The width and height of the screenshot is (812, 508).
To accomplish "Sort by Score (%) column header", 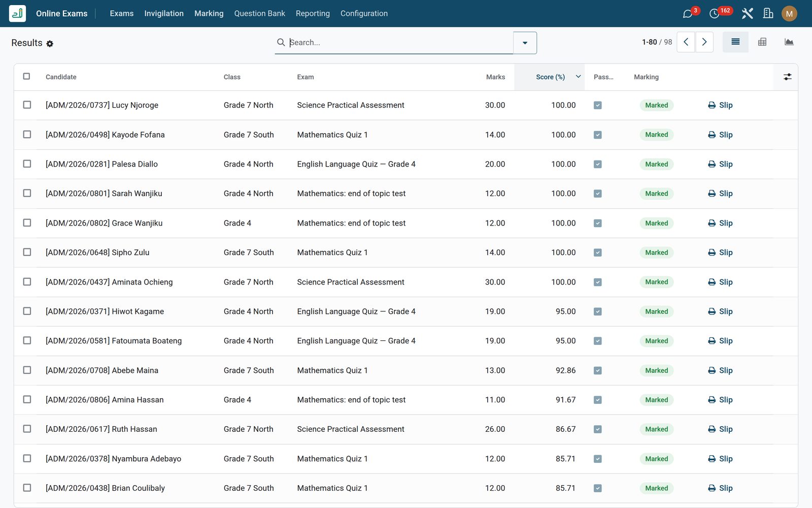I will pos(550,77).
